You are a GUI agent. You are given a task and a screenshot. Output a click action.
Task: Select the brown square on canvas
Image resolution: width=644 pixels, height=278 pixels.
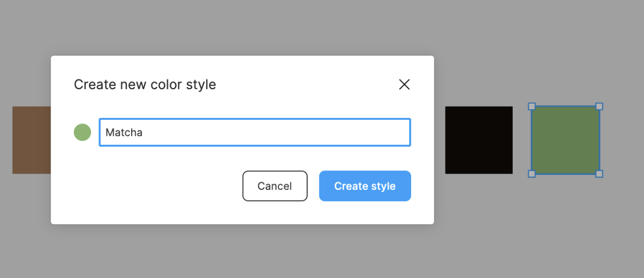pos(32,140)
